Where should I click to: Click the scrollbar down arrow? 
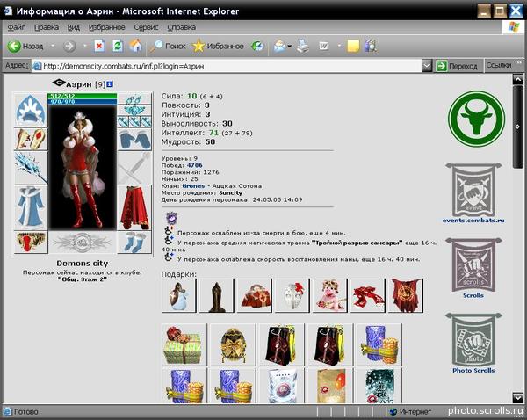[517, 397]
